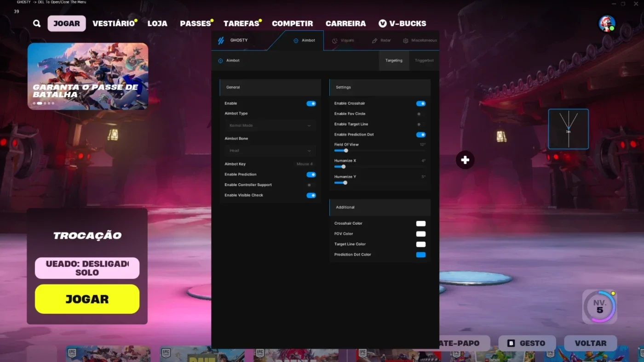Click the TROCAÇÃO mode title
This screenshot has width=644, height=362.
tap(87, 236)
